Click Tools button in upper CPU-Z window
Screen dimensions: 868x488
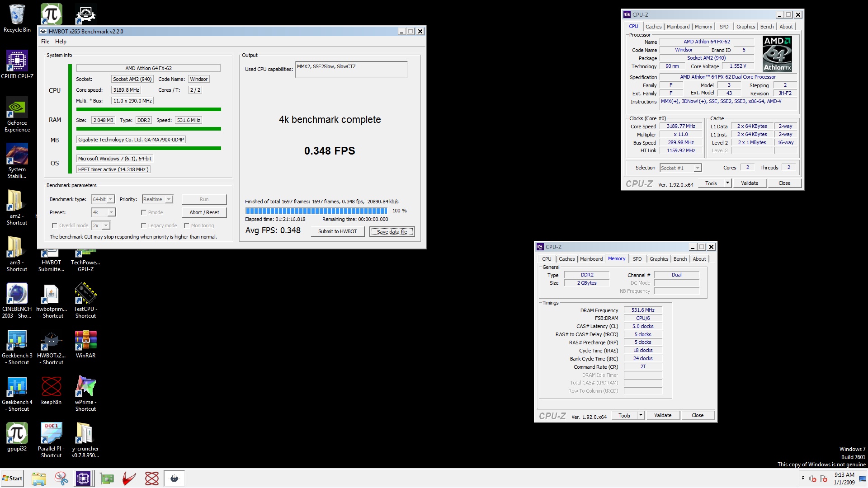[711, 183]
